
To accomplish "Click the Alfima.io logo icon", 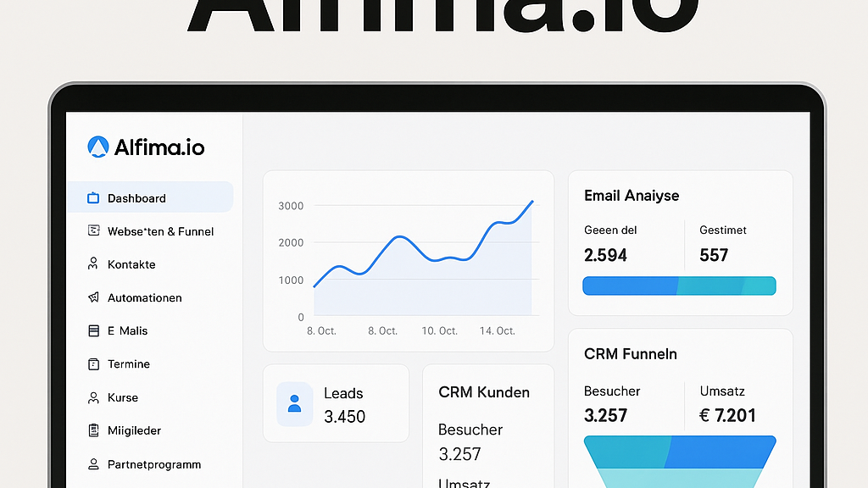I will click(98, 147).
